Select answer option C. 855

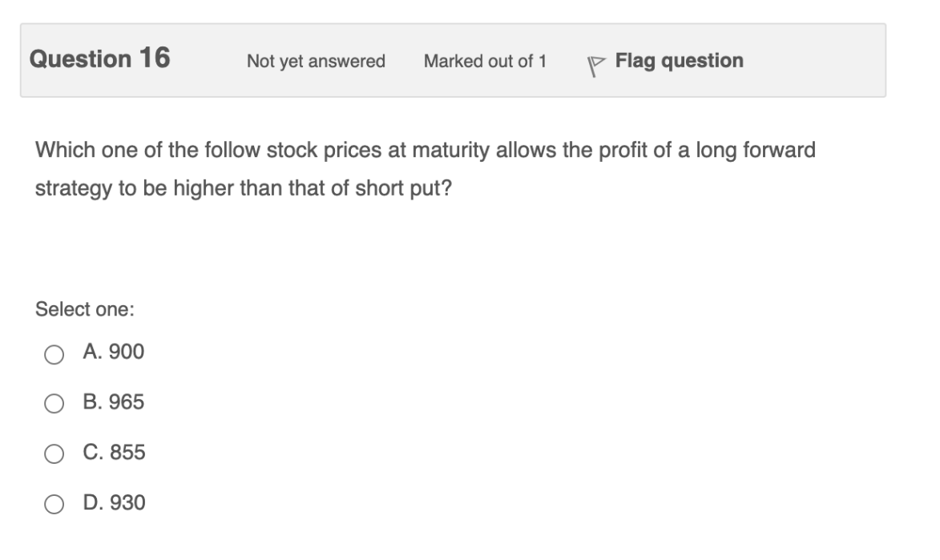pos(113,452)
